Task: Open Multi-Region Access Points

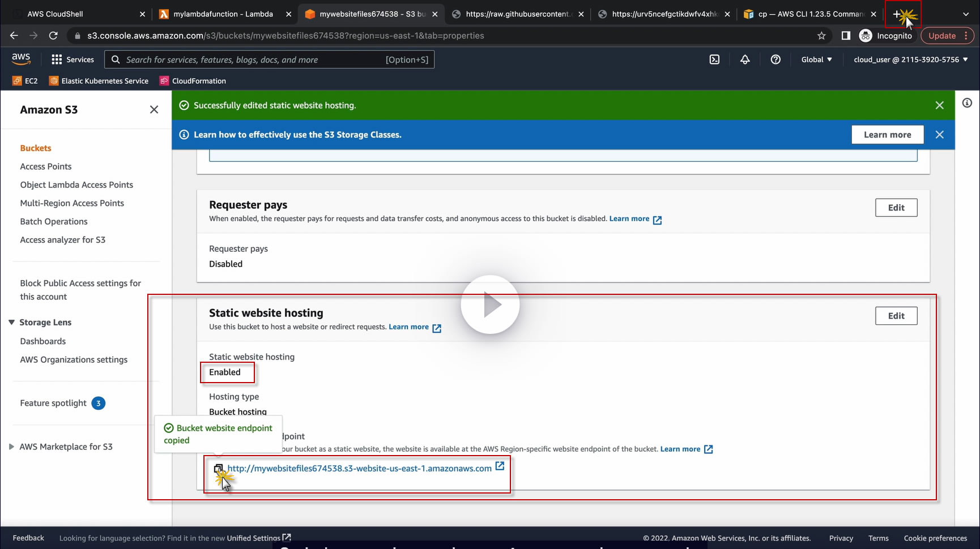Action: tap(72, 203)
